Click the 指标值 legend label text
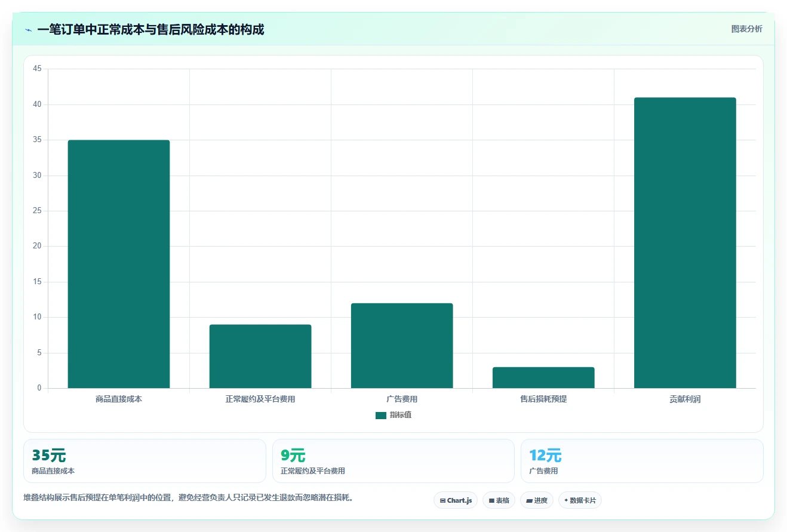Viewport: 787px width, 532px height. tap(401, 415)
